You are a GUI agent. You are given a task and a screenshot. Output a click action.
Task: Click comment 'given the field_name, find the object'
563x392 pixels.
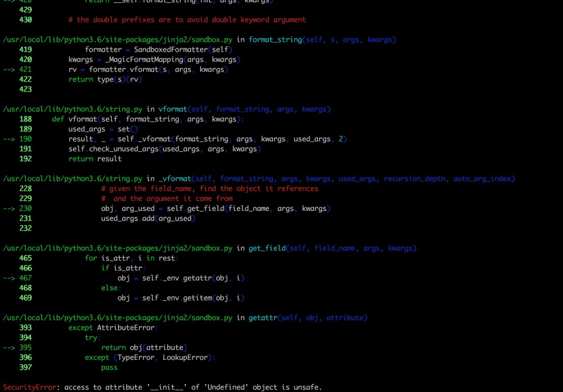click(x=209, y=188)
